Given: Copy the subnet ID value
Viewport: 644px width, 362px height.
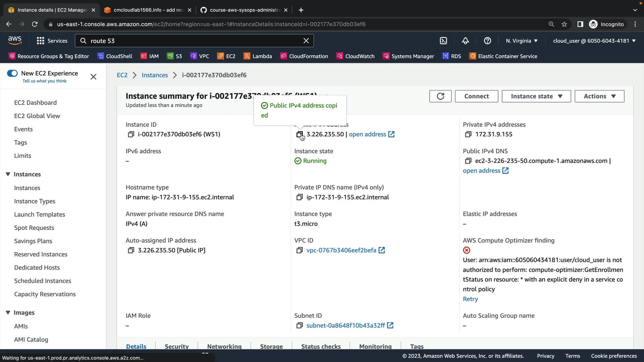Looking at the screenshot, I should tap(299, 325).
